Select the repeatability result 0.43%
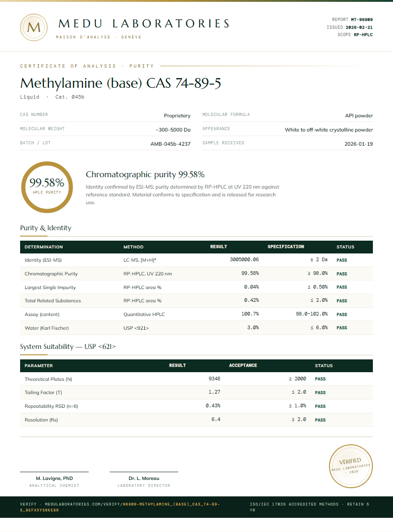The width and height of the screenshot is (393, 532). 213,406
